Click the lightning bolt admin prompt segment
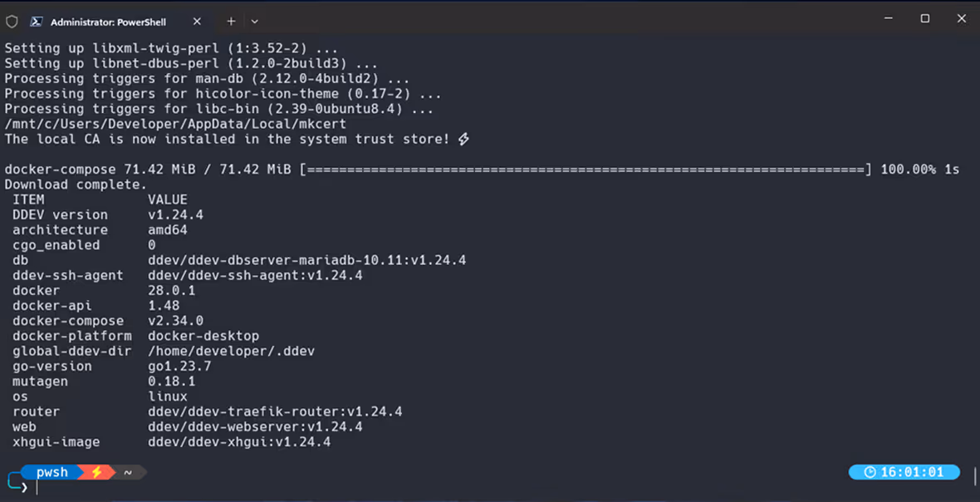The height and width of the screenshot is (502, 980). (x=97, y=472)
